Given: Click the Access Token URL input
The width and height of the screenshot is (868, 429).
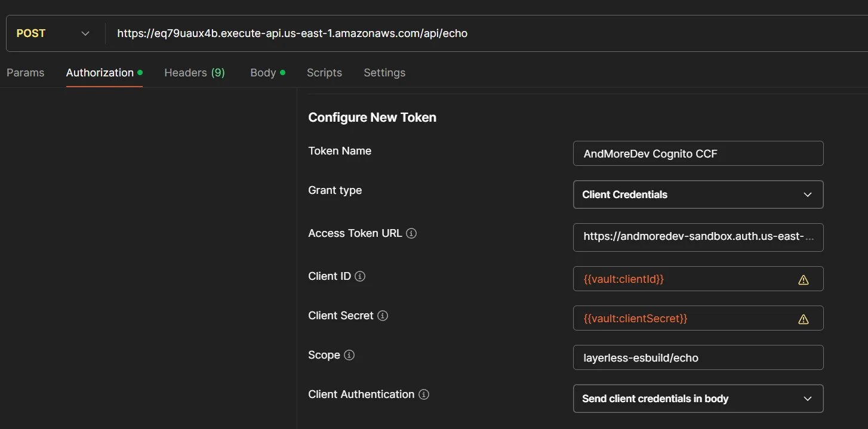Looking at the screenshot, I should 698,236.
